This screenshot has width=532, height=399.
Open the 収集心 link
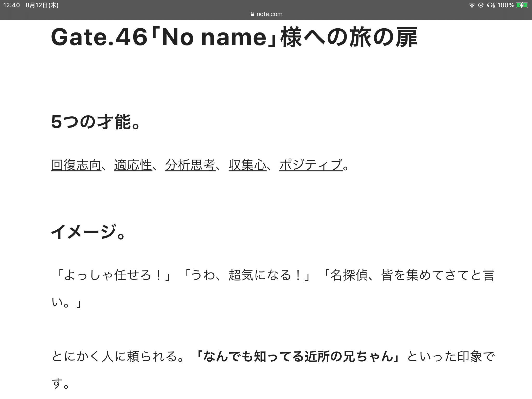(x=248, y=165)
